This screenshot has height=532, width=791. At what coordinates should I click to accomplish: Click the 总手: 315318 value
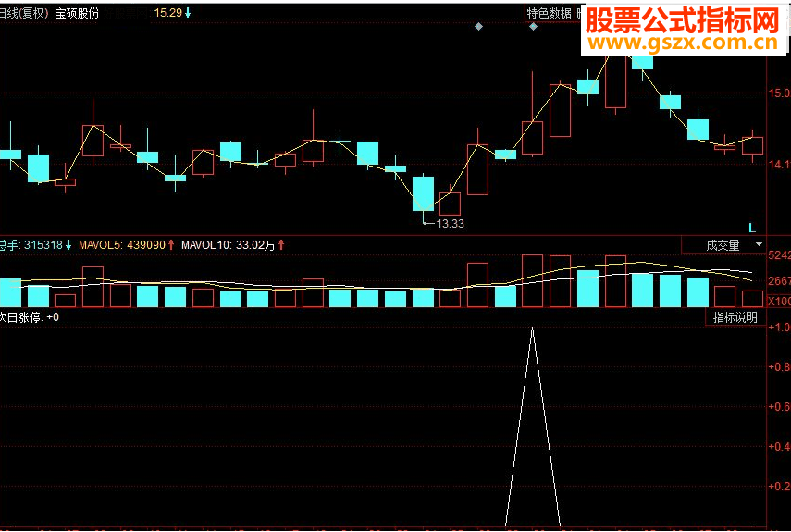(35, 245)
